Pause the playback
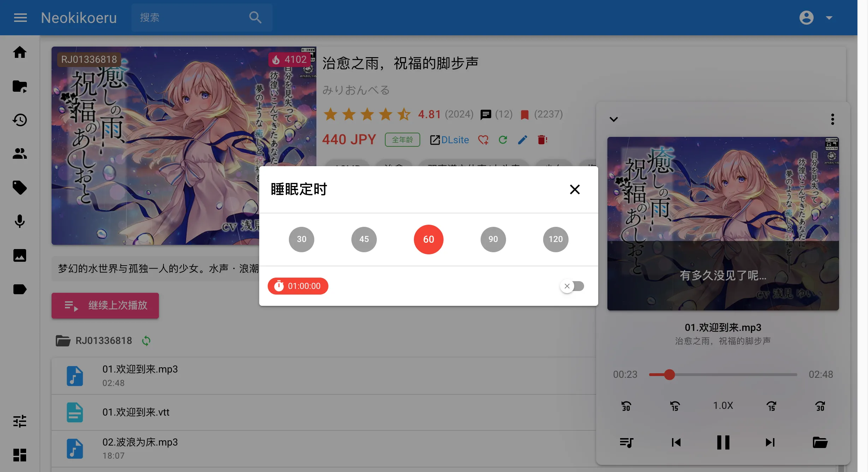 tap(723, 442)
